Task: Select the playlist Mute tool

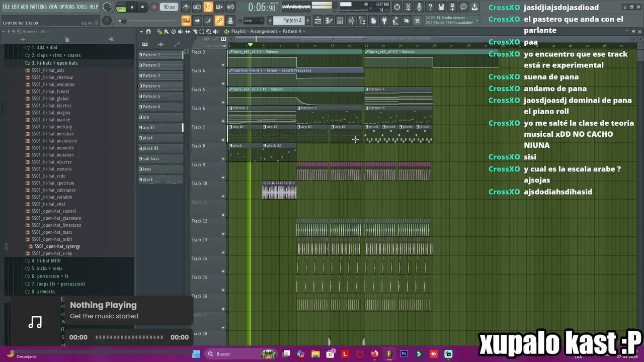Action: [181, 31]
